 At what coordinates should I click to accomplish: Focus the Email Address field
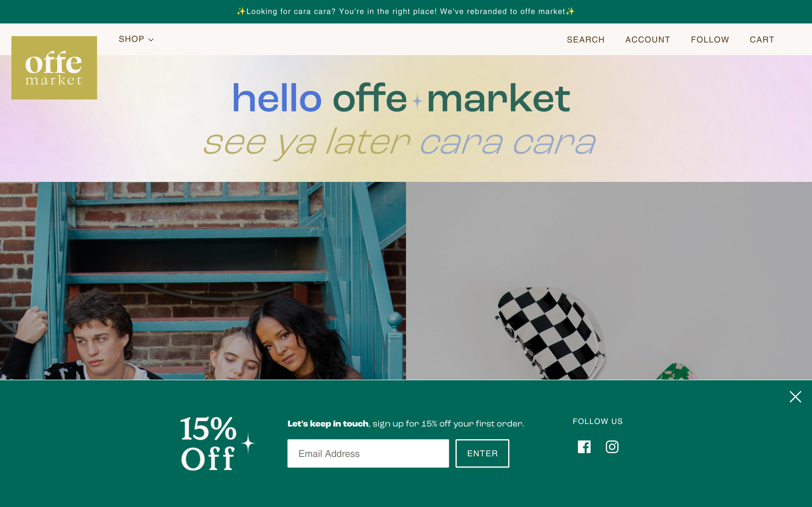point(368,453)
